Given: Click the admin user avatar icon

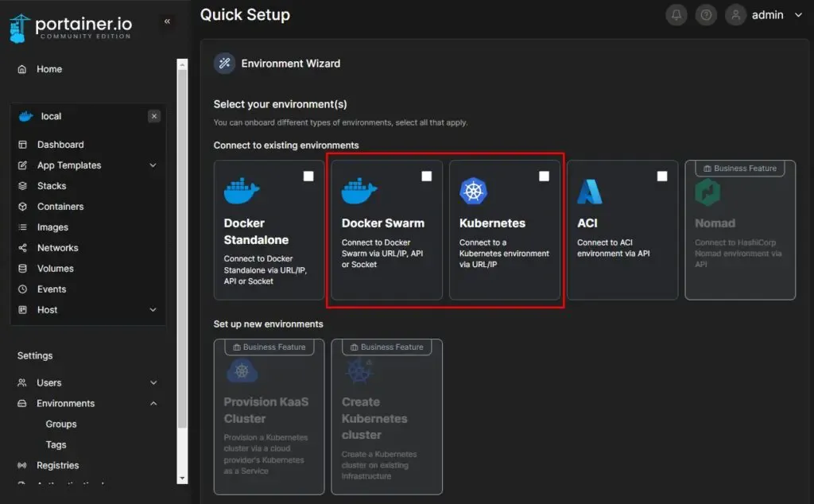Looking at the screenshot, I should [x=735, y=15].
